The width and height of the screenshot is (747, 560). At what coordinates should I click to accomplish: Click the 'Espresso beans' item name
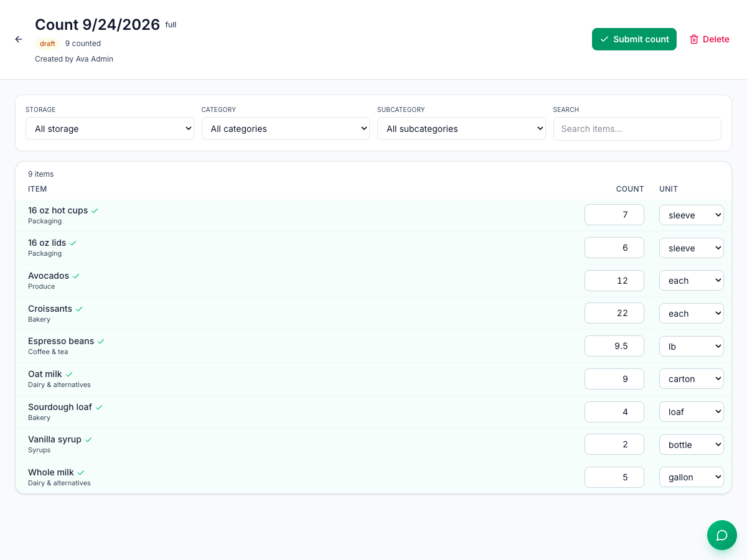[x=61, y=341]
